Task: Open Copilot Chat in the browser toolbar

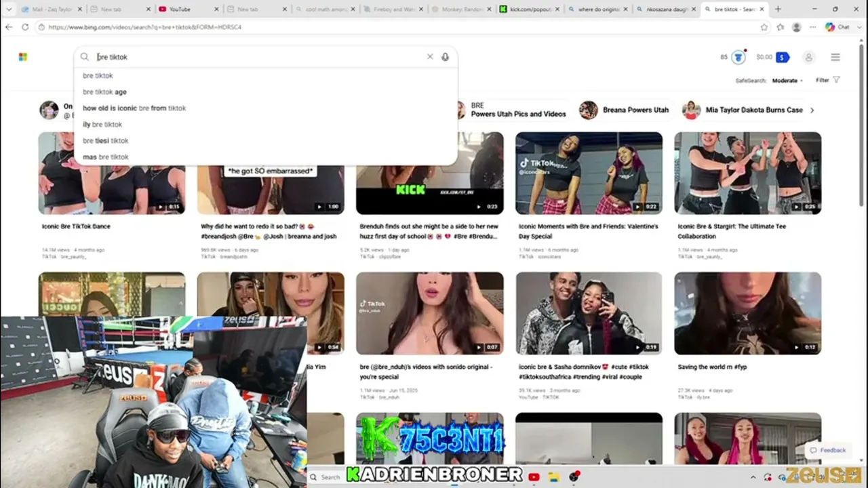Action: 837,27
